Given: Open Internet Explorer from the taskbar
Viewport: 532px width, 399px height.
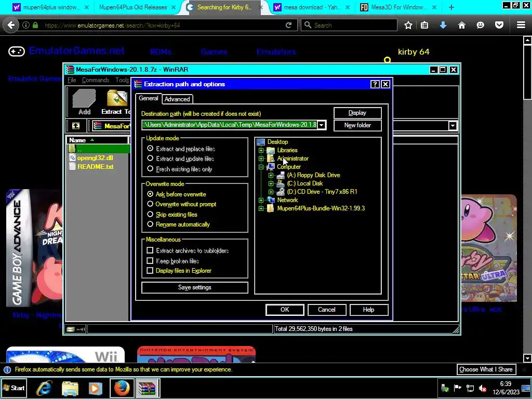Looking at the screenshot, I should tap(44, 388).
